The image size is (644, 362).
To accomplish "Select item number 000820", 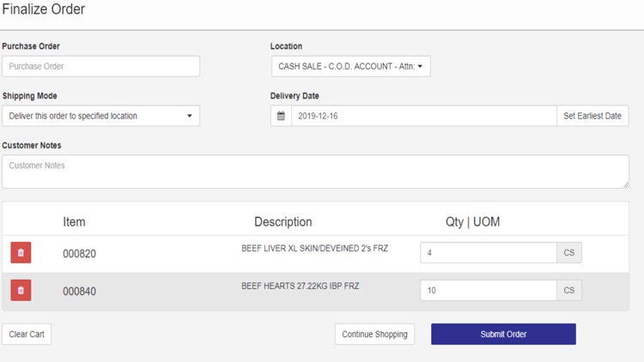I will tap(79, 254).
